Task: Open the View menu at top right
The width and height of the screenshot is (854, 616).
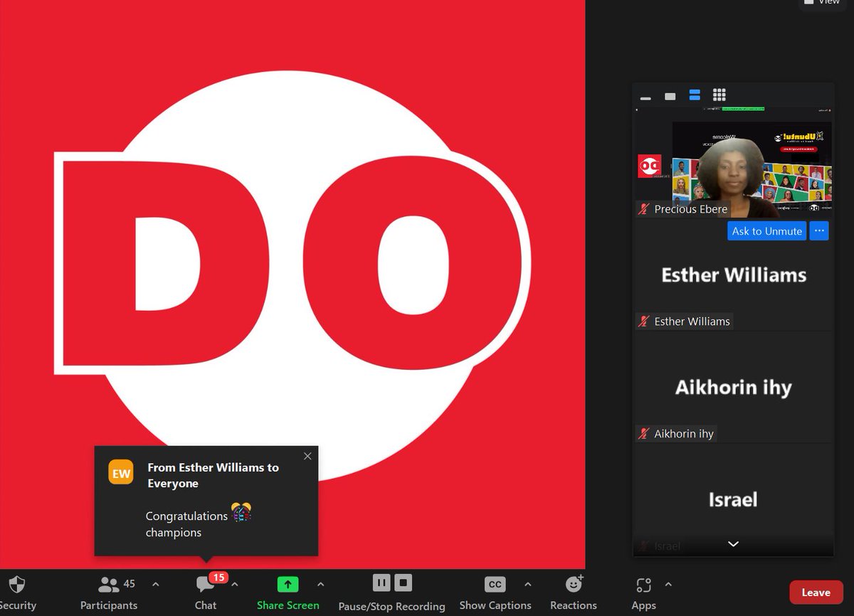Action: click(x=822, y=2)
